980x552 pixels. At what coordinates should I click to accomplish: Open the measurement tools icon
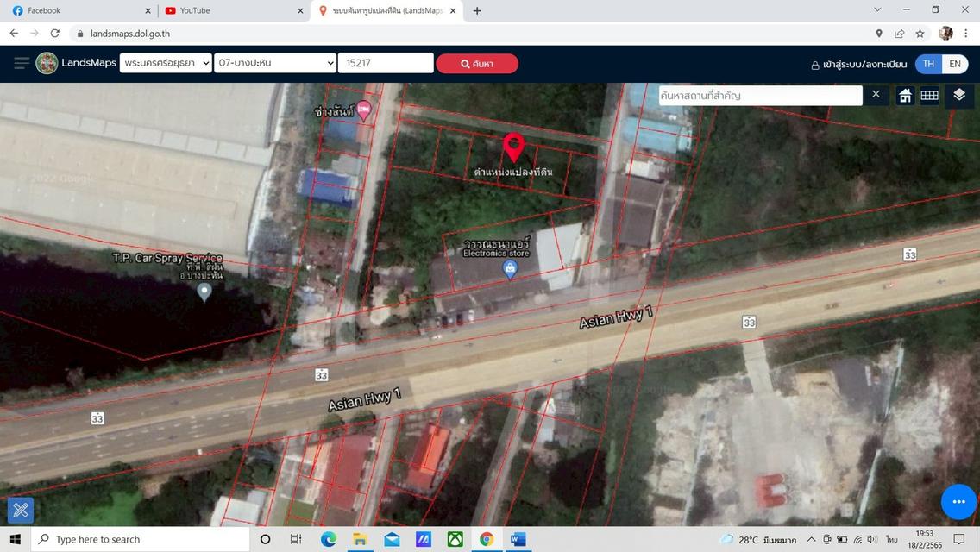21,511
